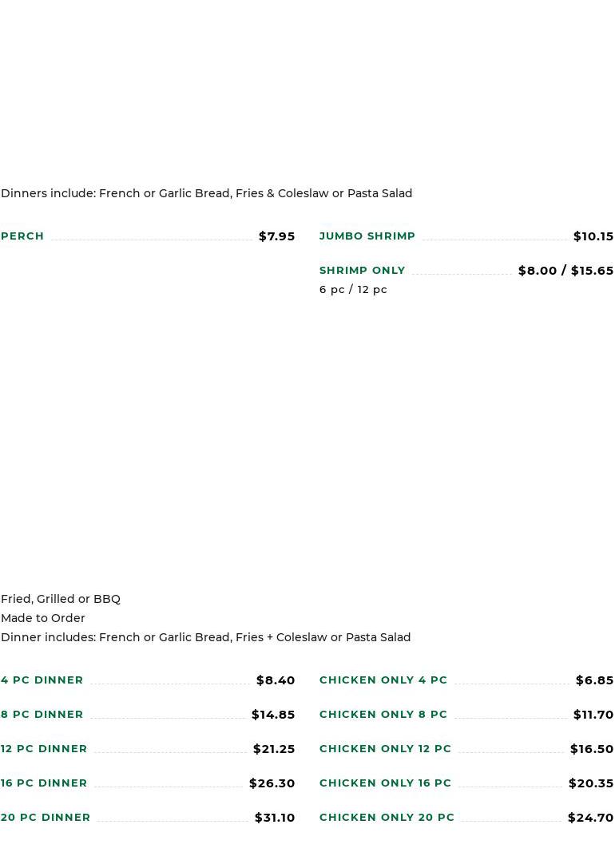Click Chicken Only 16 PC label

(385, 783)
